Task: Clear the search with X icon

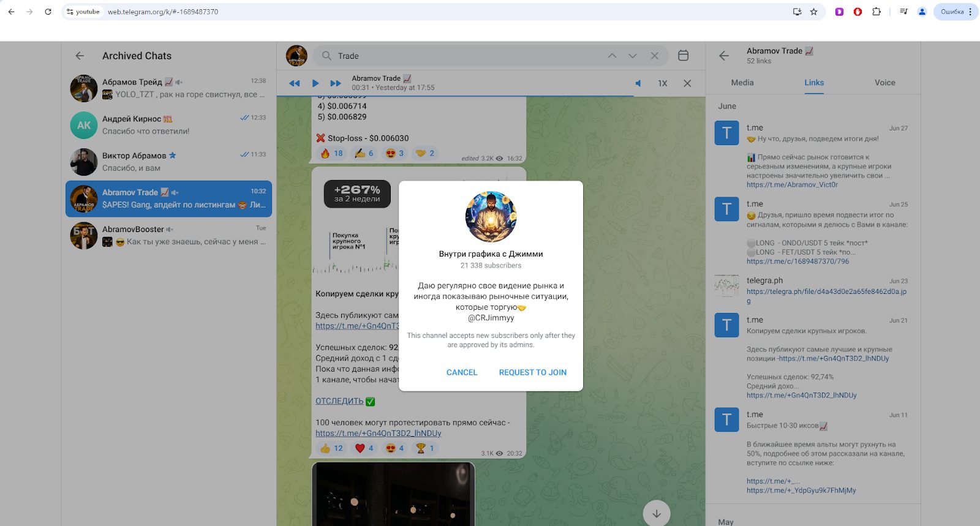Action: [655, 56]
